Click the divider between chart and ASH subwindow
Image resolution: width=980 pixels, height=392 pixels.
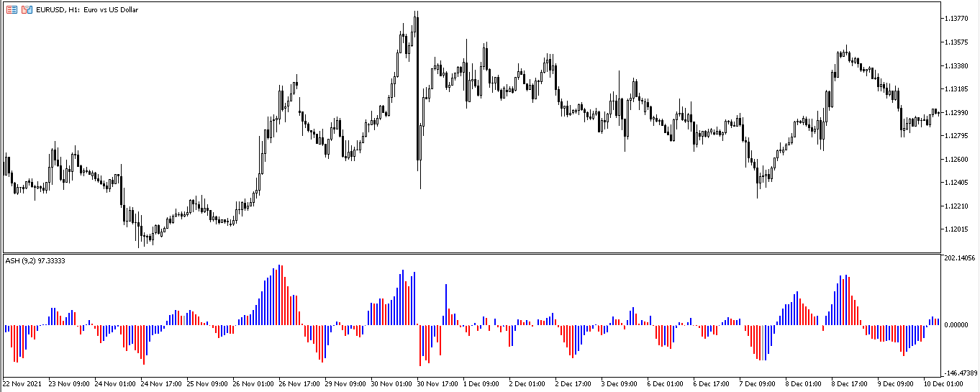coord(468,253)
